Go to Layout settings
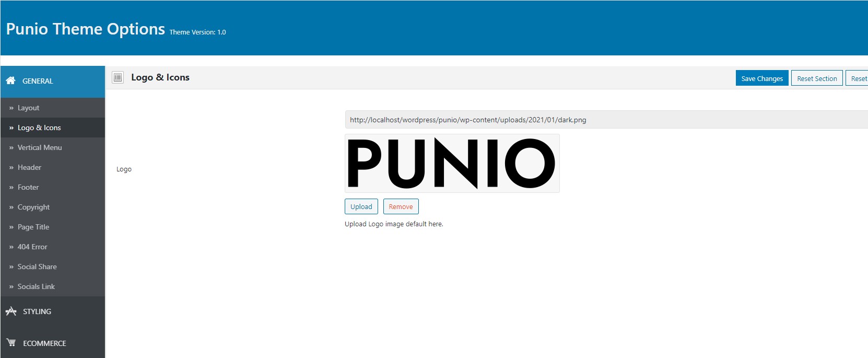The image size is (868, 358). pos(53,108)
